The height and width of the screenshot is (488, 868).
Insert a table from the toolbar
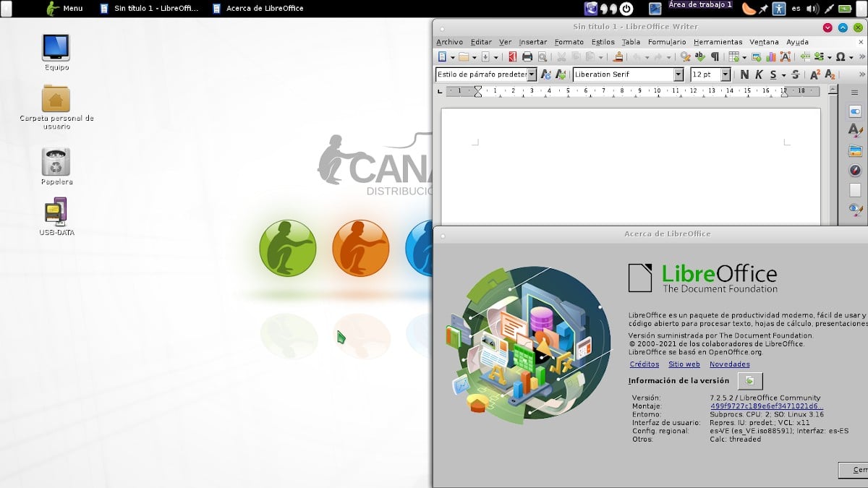[x=735, y=55]
